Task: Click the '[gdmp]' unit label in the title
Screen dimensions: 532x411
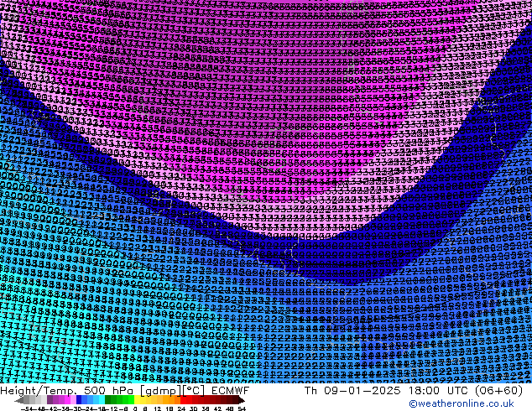Action: (x=161, y=391)
